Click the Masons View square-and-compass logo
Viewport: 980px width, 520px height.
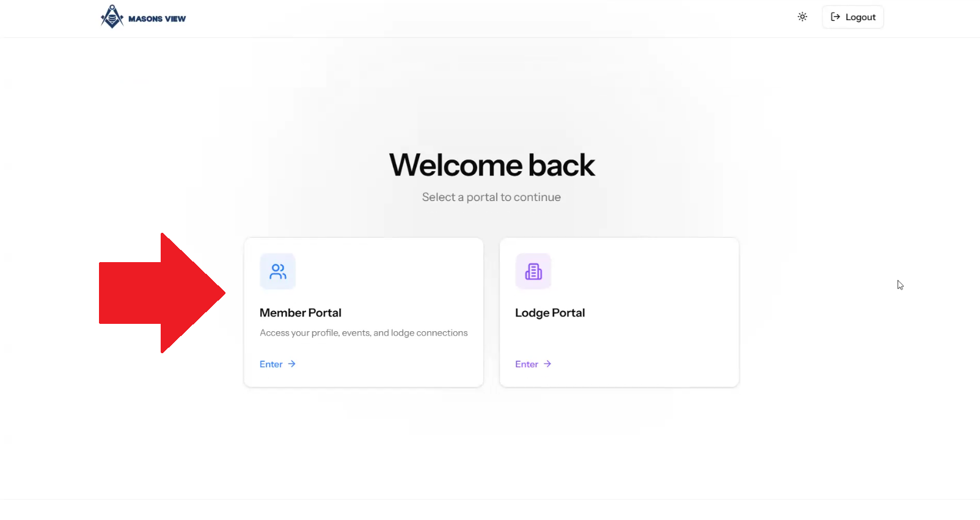click(112, 16)
